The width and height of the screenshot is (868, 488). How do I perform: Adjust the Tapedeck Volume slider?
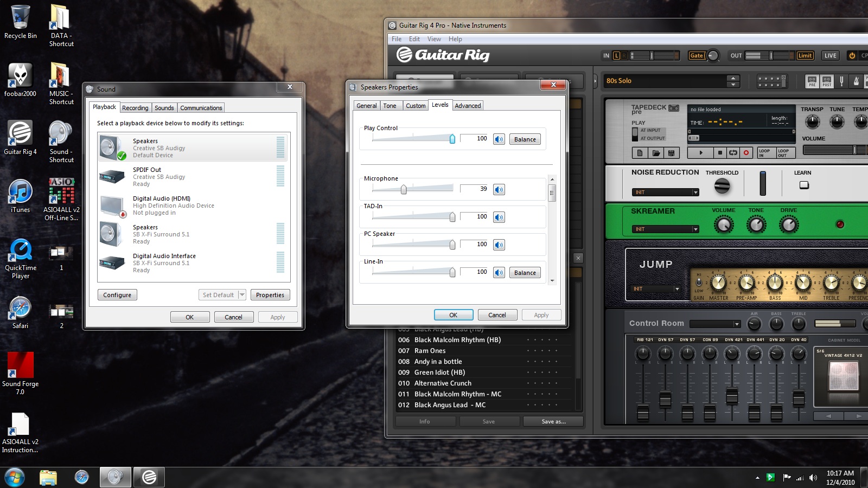click(854, 150)
